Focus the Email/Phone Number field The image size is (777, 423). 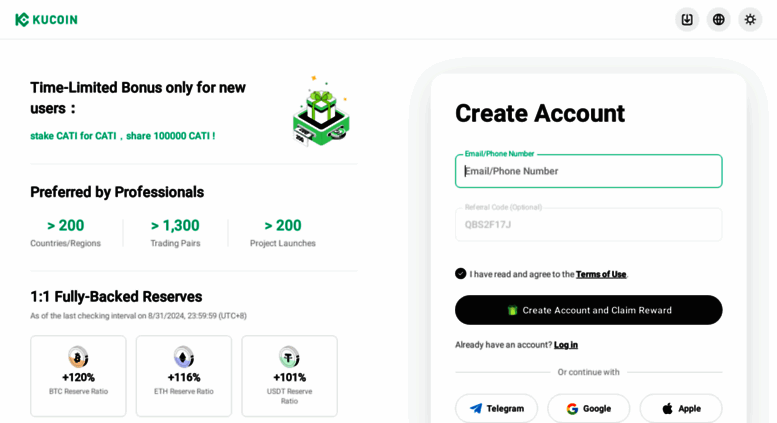pos(589,171)
